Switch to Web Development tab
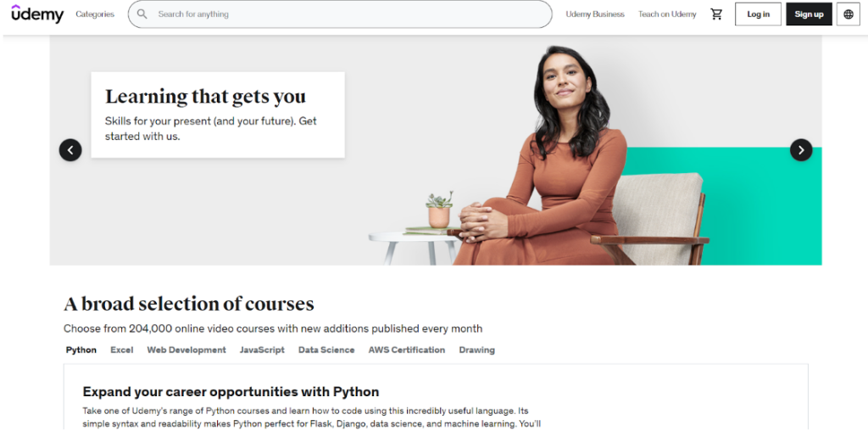The image size is (868, 431). click(x=186, y=350)
